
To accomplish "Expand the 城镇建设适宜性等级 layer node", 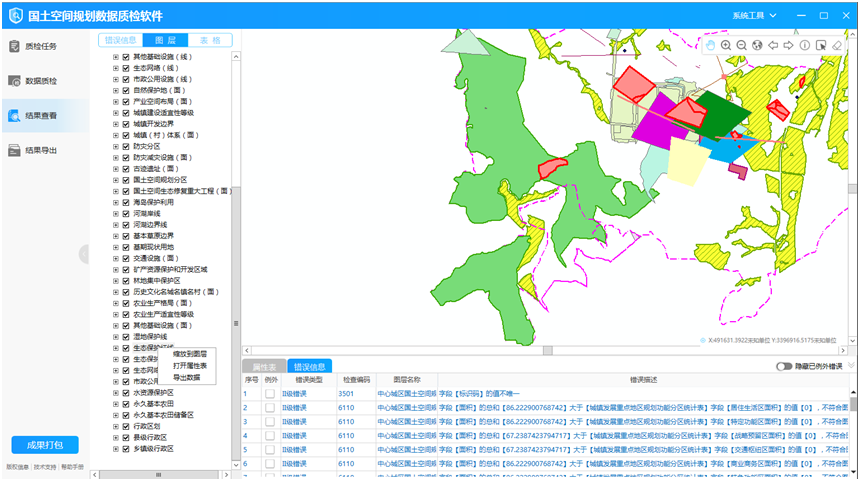I will click(x=116, y=113).
